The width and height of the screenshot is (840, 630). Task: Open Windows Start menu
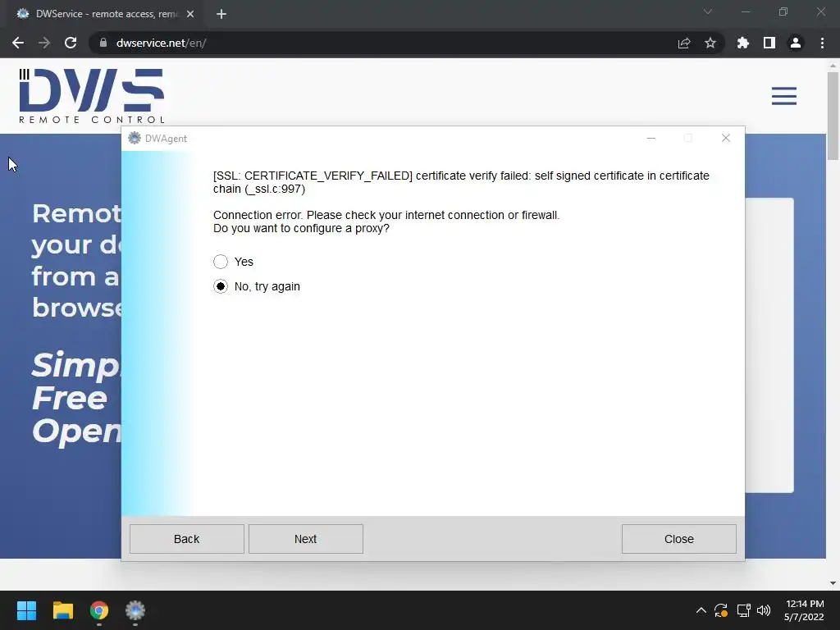point(26,610)
